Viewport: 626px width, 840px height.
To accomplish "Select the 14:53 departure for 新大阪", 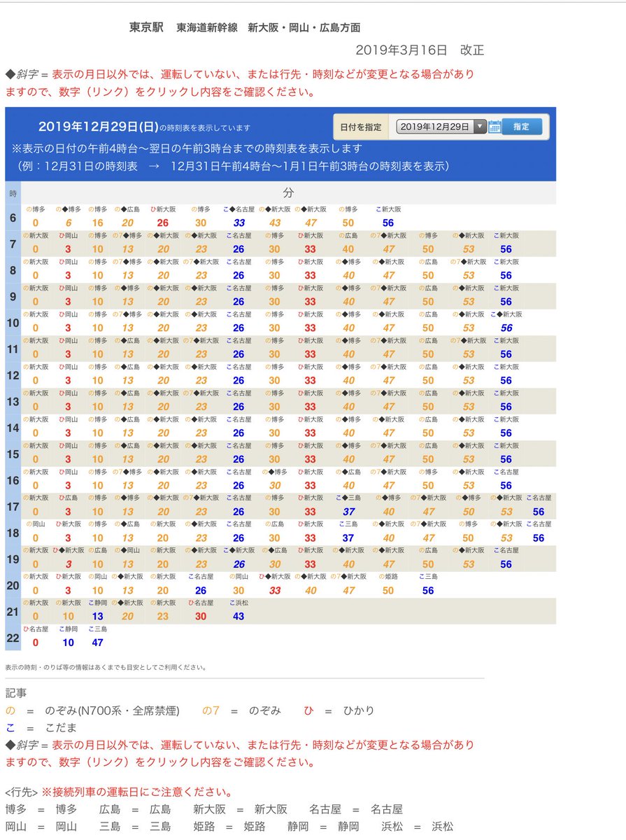I will 469,433.
